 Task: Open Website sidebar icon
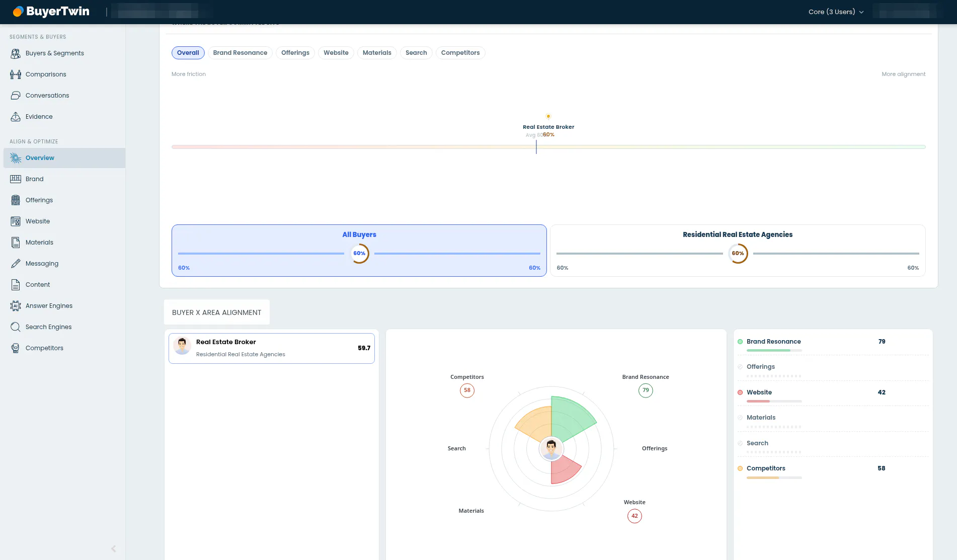[16, 221]
